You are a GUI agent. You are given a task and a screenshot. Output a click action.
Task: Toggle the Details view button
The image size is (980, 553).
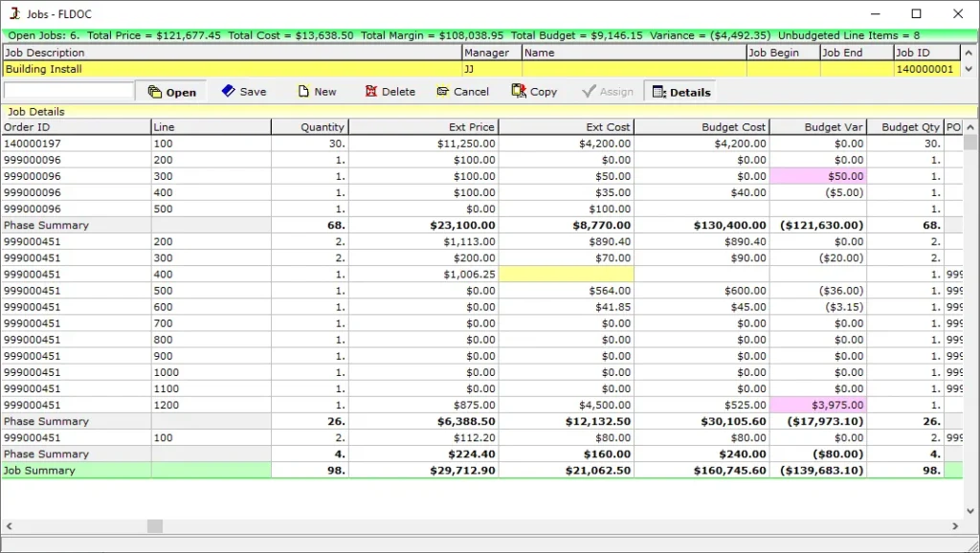[x=680, y=92]
